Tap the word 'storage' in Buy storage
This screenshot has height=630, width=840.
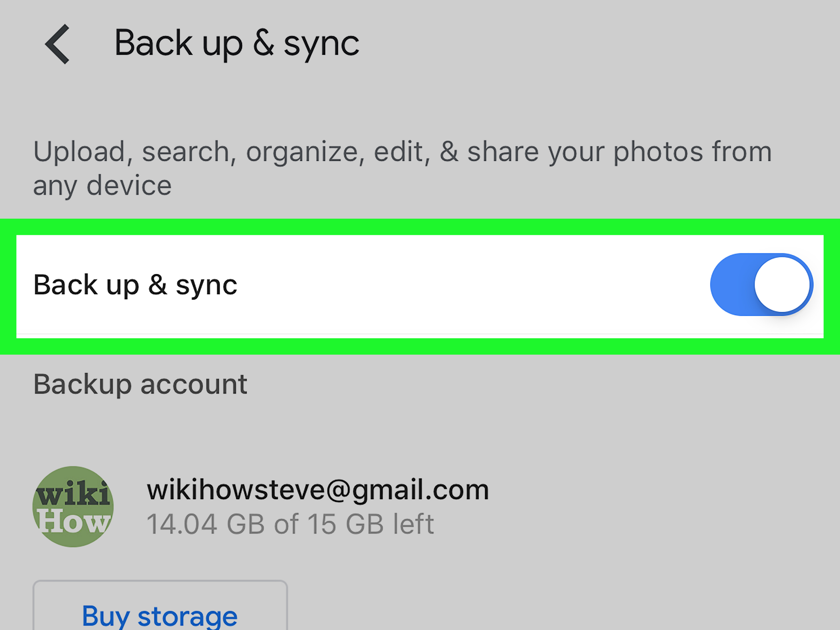coord(187,616)
